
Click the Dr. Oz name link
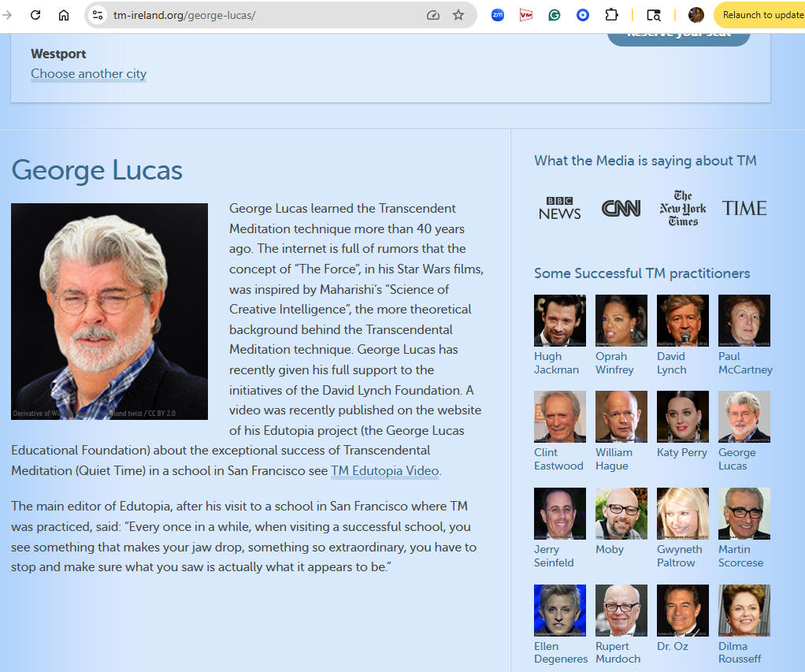click(x=673, y=646)
